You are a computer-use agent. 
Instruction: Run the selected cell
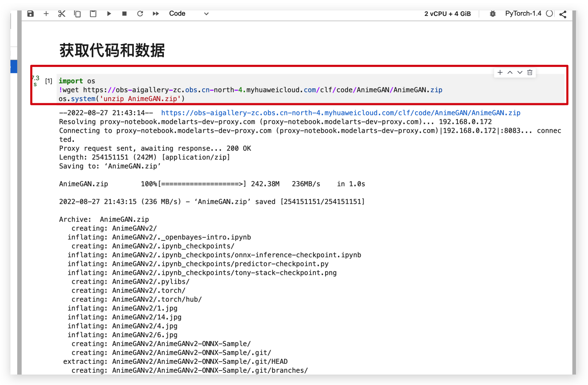click(x=109, y=14)
